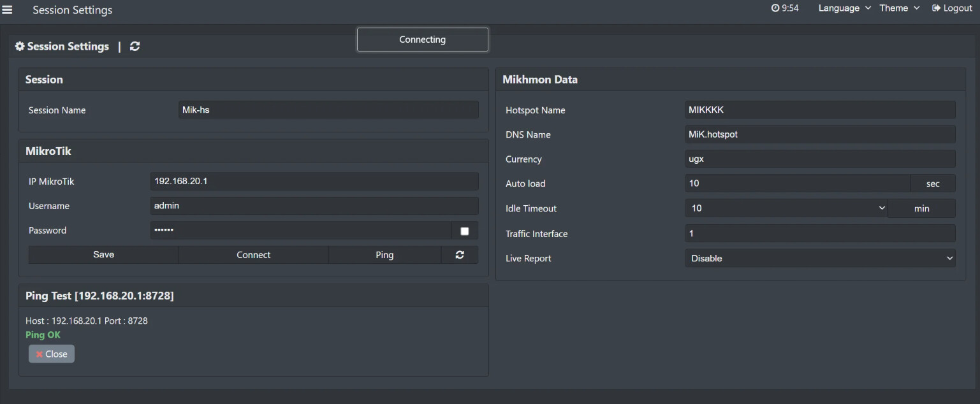The height and width of the screenshot is (404, 980).
Task: Open the Theme dropdown menu
Action: [x=899, y=8]
